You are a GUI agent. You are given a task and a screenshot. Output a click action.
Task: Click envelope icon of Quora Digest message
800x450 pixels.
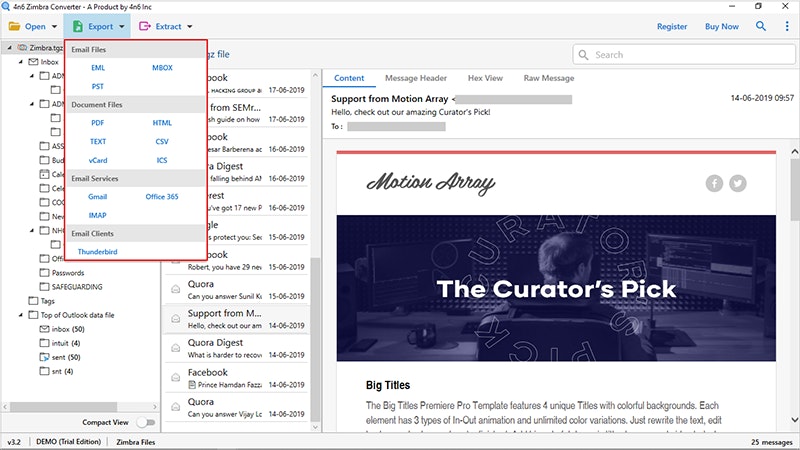tap(176, 348)
